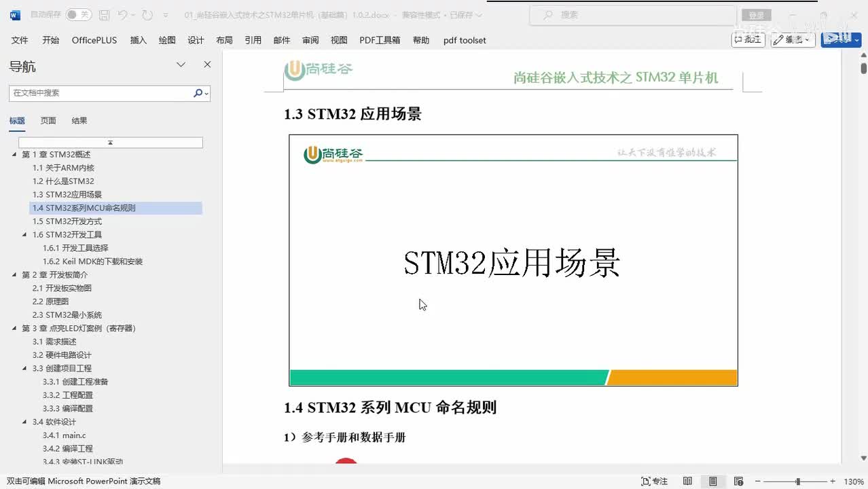Close the 导航 navigation pane

pos(207,65)
